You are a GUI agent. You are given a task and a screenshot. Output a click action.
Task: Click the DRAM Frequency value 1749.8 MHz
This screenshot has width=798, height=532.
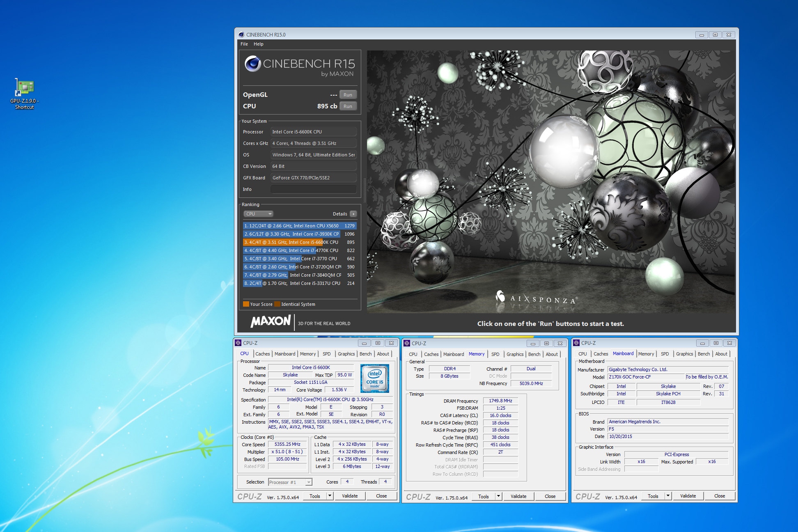(500, 401)
